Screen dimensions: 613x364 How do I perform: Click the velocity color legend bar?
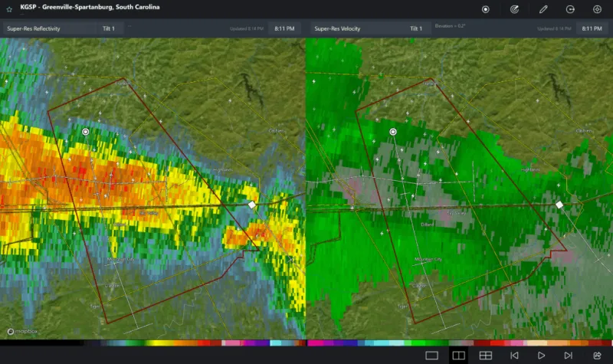[459, 343]
